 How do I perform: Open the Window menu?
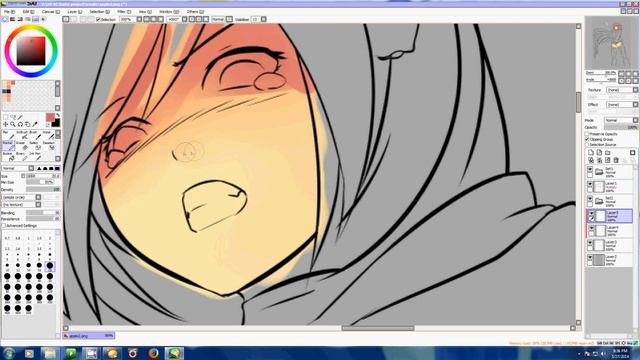pos(169,12)
